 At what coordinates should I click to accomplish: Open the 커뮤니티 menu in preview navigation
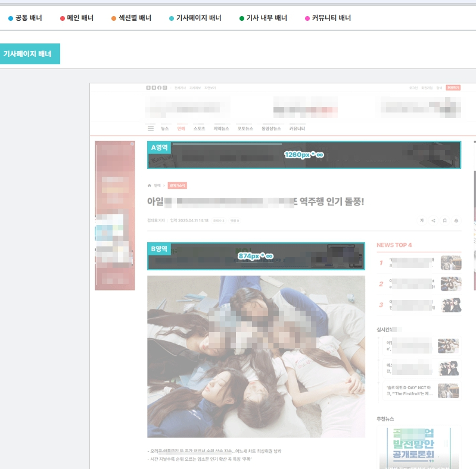297,129
